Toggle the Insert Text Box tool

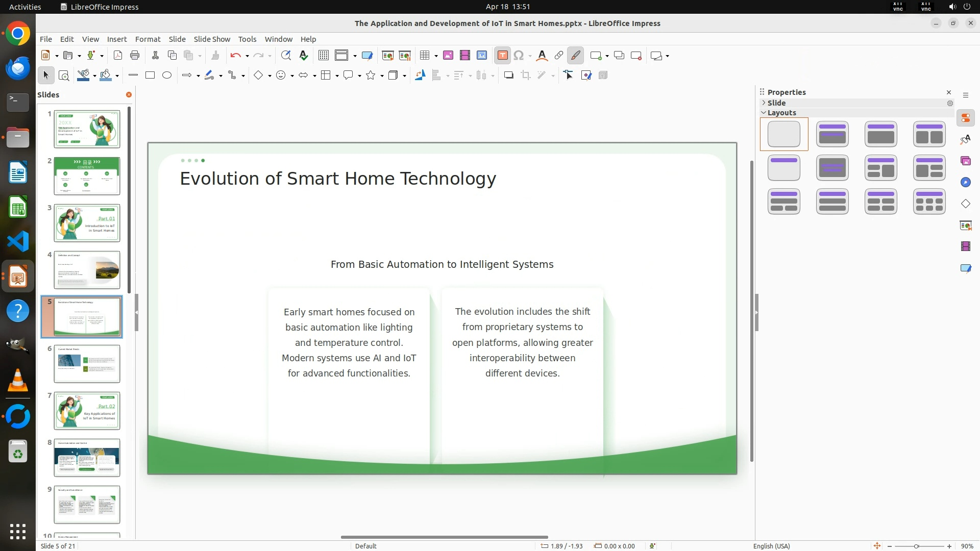[x=502, y=56]
